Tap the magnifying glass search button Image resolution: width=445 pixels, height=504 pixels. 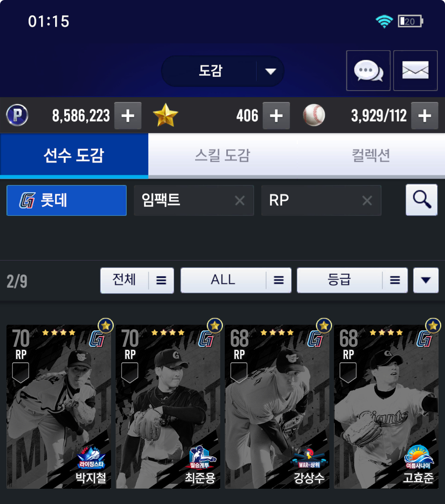pos(421,200)
